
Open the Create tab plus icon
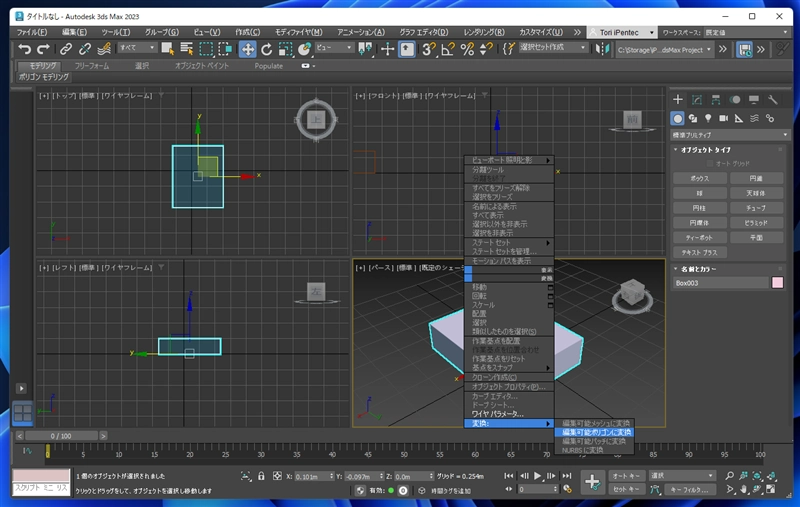678,99
